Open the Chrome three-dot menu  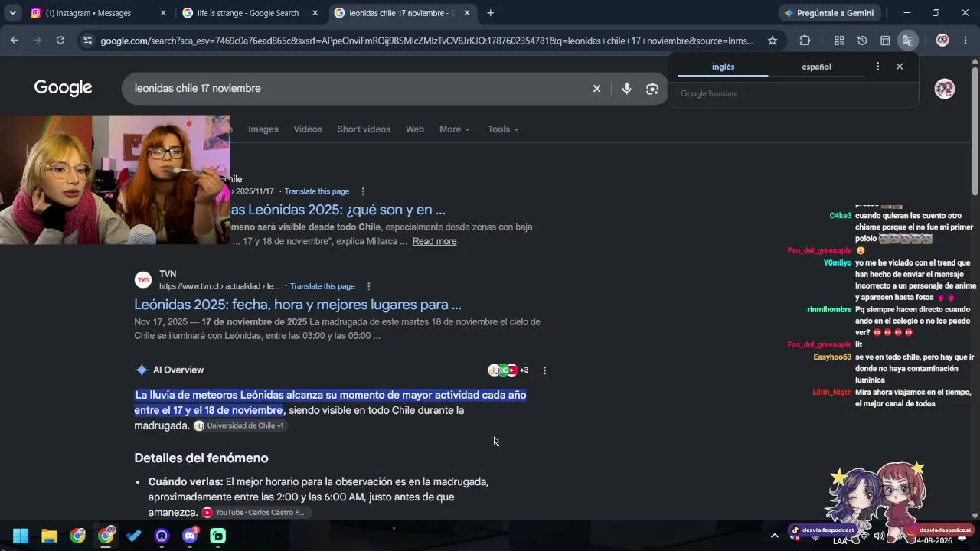coord(965,41)
